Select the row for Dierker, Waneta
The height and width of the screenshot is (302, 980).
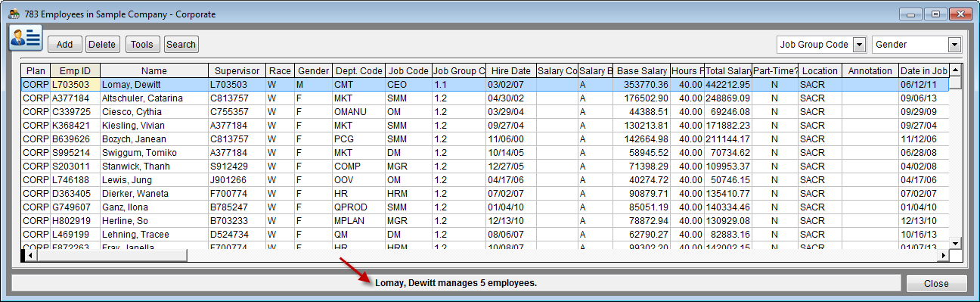pyautogui.click(x=485, y=194)
